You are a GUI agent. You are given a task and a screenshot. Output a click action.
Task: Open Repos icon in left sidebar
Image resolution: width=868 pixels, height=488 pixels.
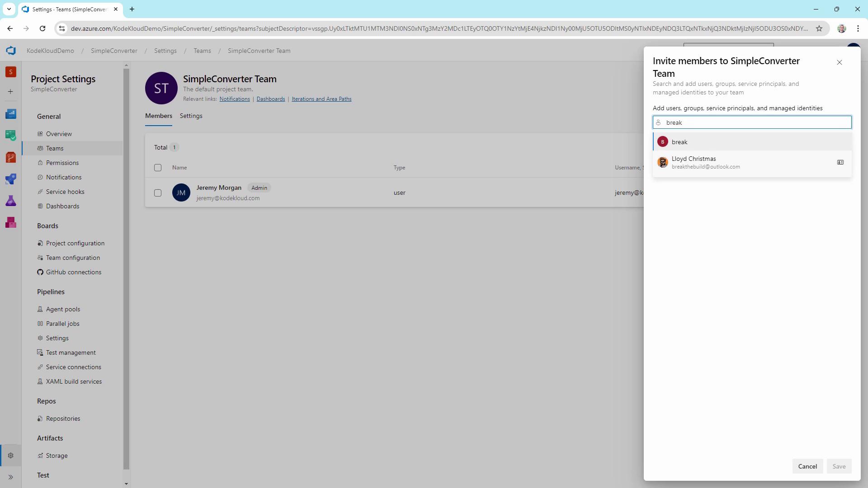coord(11,157)
